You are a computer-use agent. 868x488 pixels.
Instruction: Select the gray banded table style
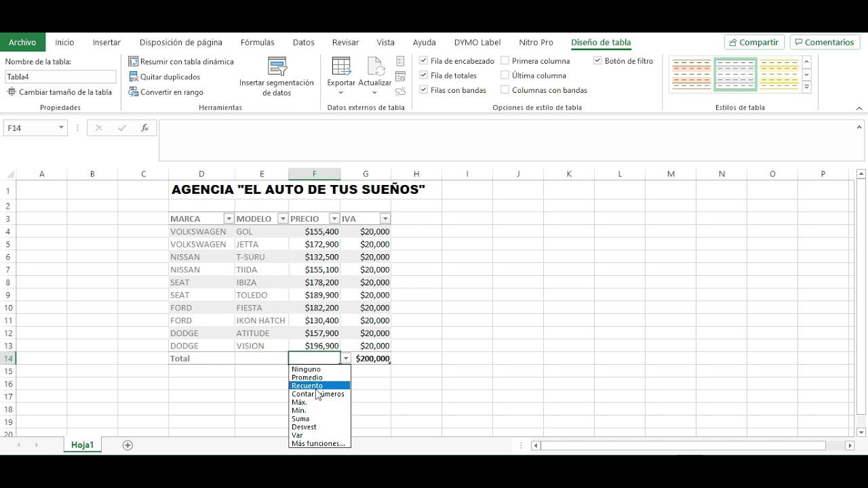coord(735,75)
